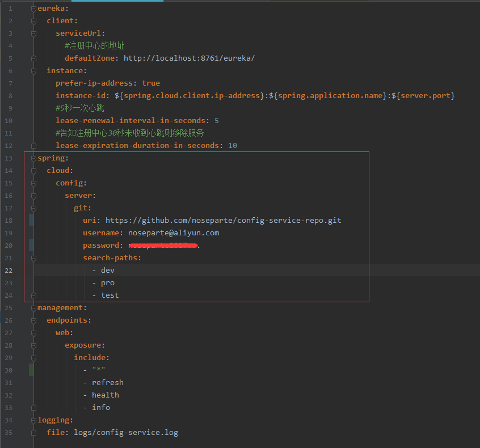Click the "*" include entry
The image size is (480, 448).
99,370
